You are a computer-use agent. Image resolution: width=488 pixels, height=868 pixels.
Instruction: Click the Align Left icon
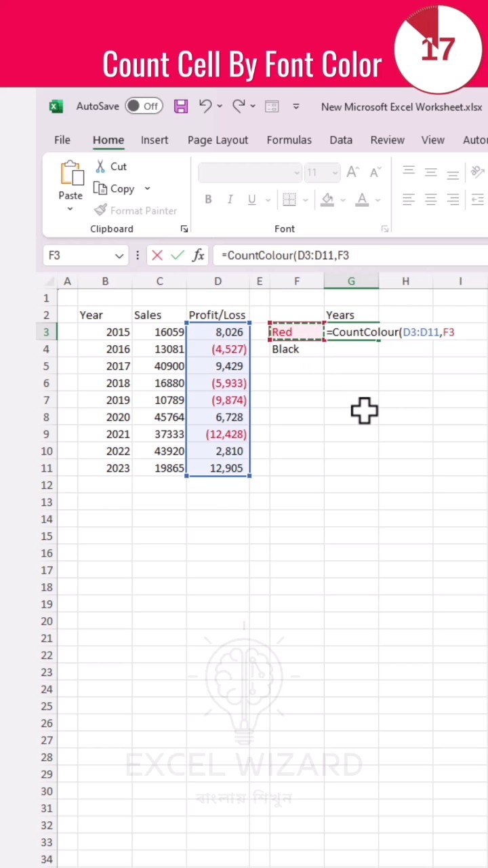[x=409, y=199]
